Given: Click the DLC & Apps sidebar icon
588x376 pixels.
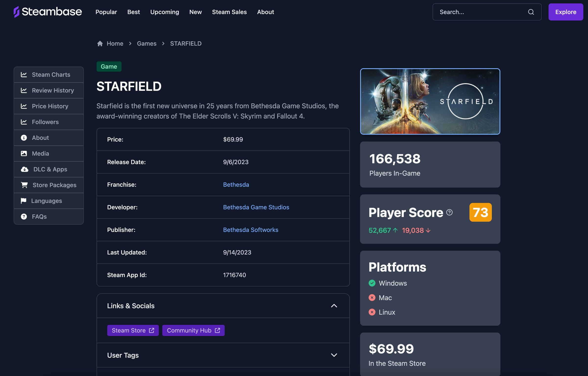Looking at the screenshot, I should click(x=23, y=169).
